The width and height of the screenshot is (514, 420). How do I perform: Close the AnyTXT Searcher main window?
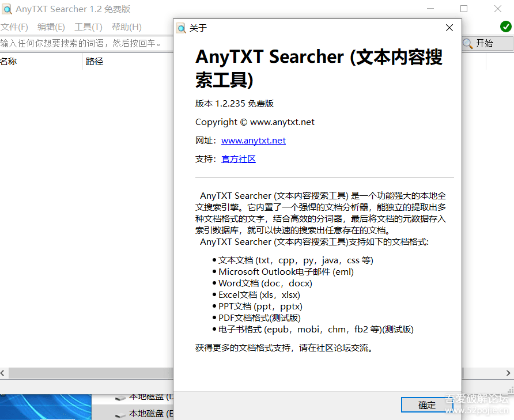(498, 9)
